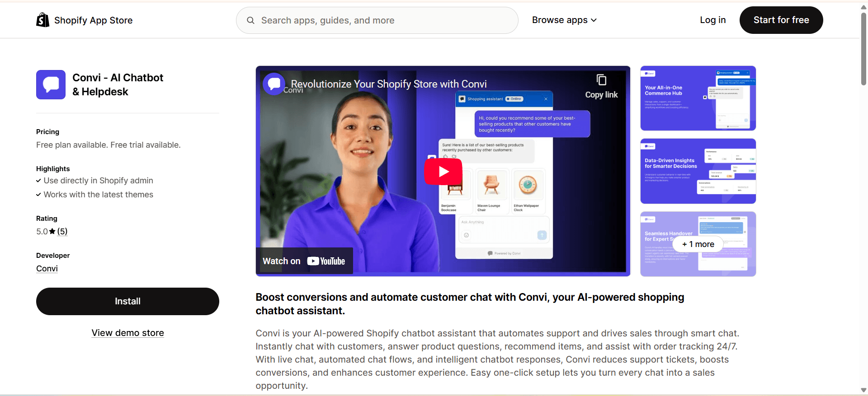Viewport: 868px width, 396px height.
Task: Click the YouTube logo in Watch on
Action: [326, 261]
